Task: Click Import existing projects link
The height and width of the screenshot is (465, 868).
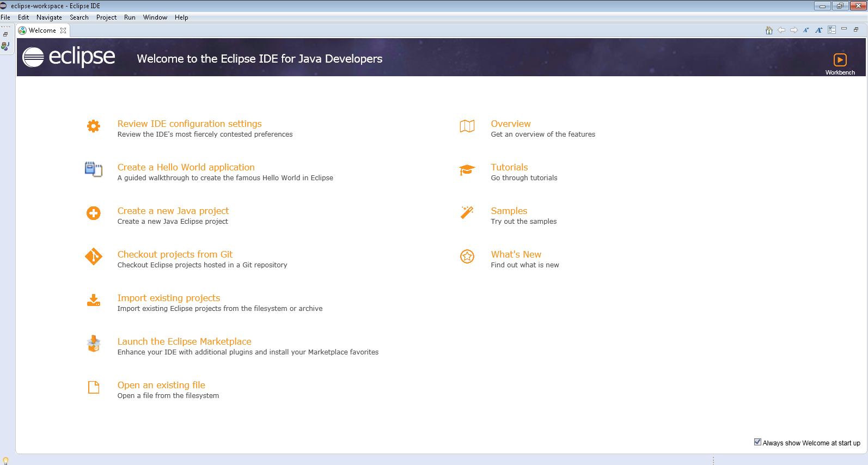Action: pyautogui.click(x=169, y=298)
